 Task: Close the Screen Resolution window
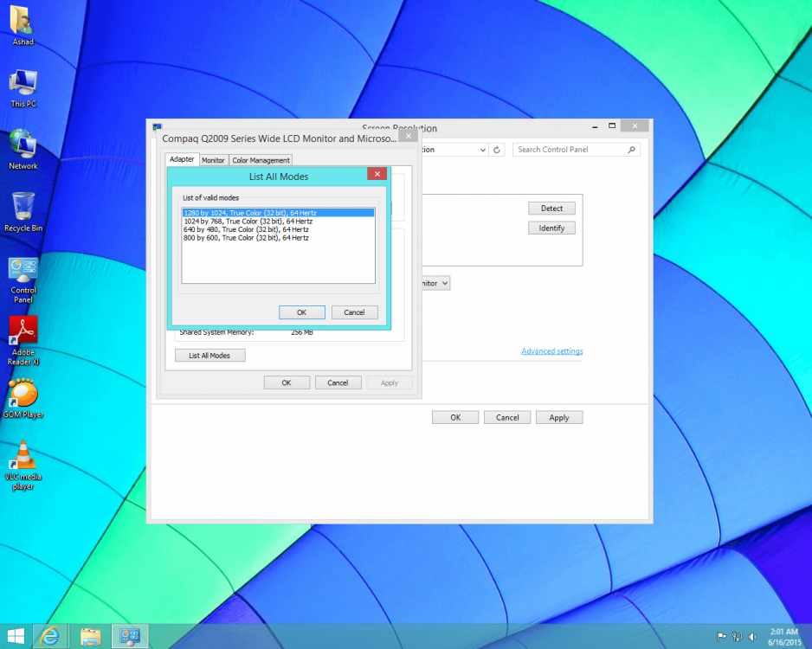tap(635, 125)
